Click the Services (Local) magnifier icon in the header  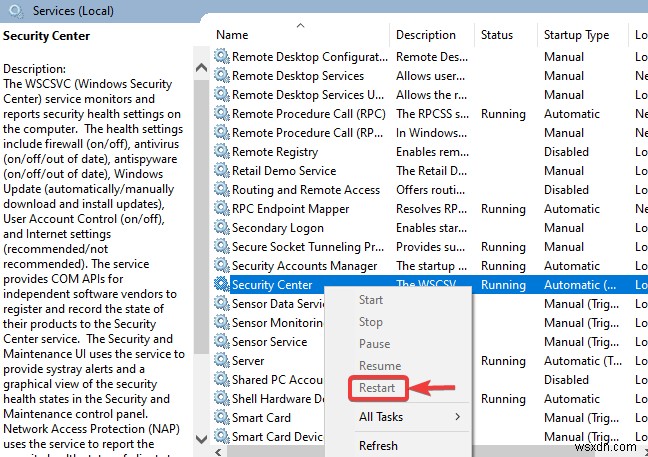pos(13,10)
